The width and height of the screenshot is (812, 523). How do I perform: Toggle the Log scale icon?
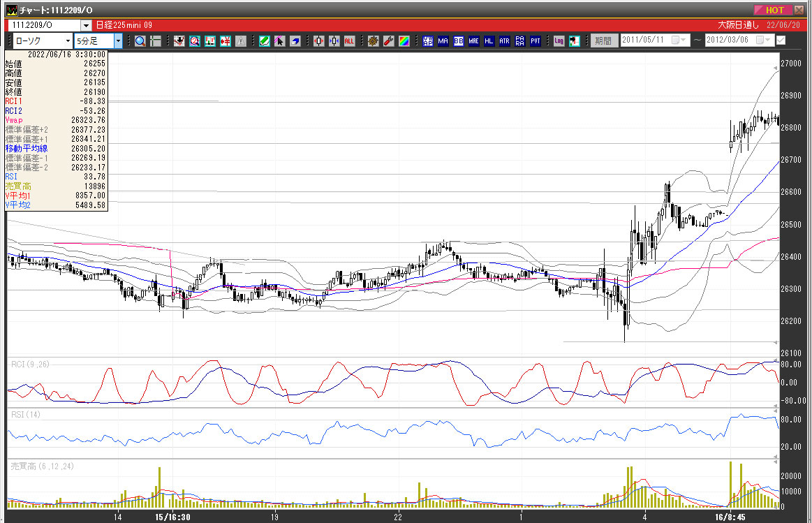click(559, 41)
